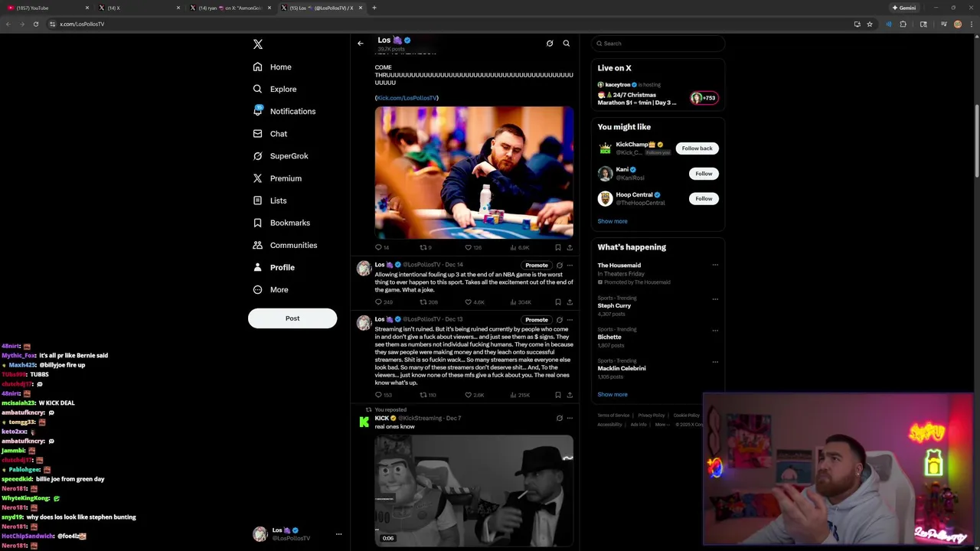980x551 pixels.
Task: Open The Housemaid trend options
Action: [x=715, y=266]
